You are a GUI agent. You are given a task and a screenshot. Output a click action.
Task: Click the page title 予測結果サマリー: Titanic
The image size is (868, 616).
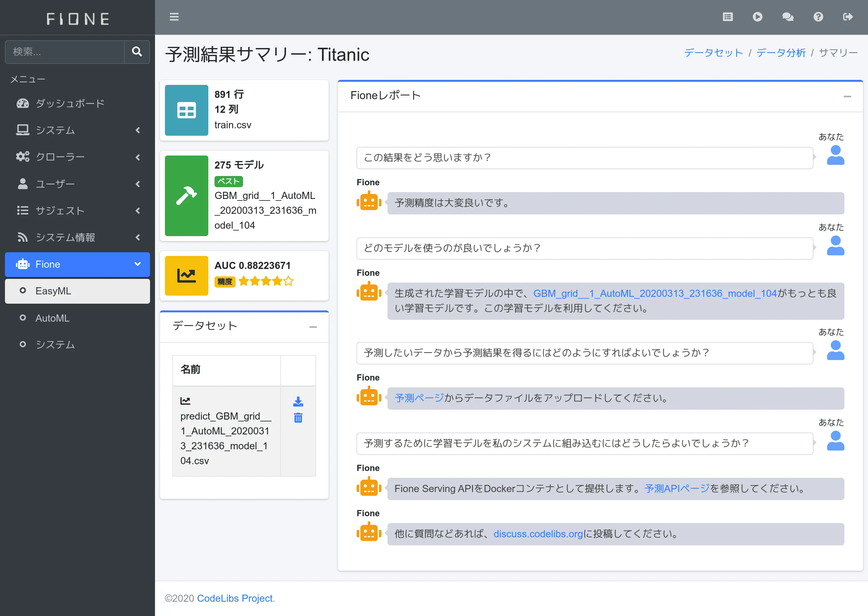tap(267, 54)
